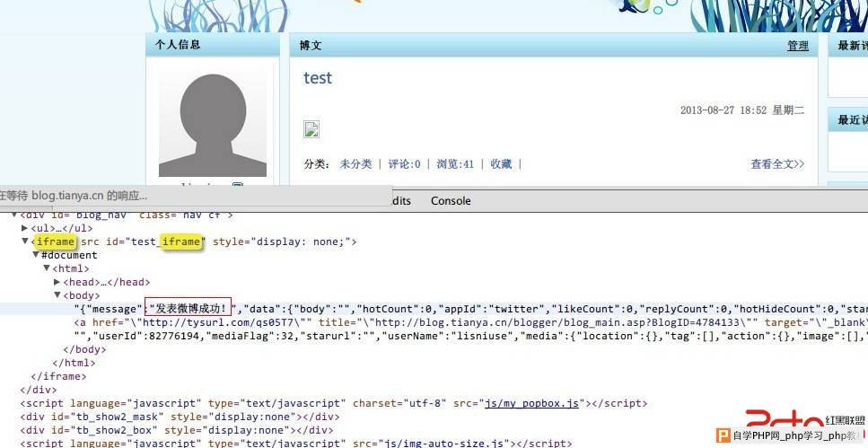Open the 'test' blog post title
The width and height of the screenshot is (868, 448).
tap(317, 78)
